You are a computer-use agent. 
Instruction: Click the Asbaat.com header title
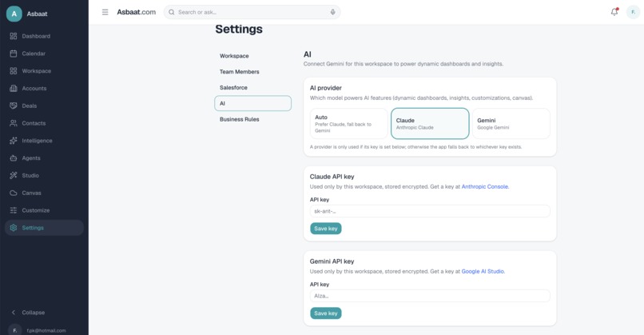[137, 12]
